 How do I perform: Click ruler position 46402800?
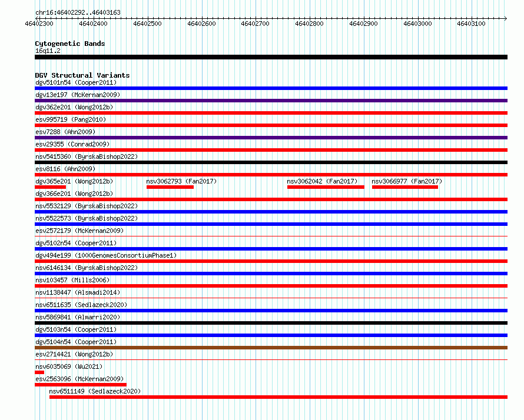(310, 24)
